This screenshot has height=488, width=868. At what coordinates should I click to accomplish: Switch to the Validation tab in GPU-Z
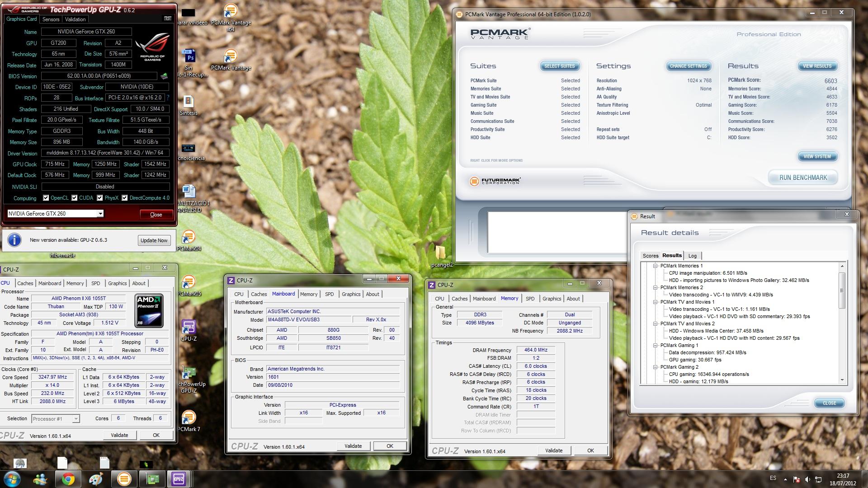click(75, 19)
